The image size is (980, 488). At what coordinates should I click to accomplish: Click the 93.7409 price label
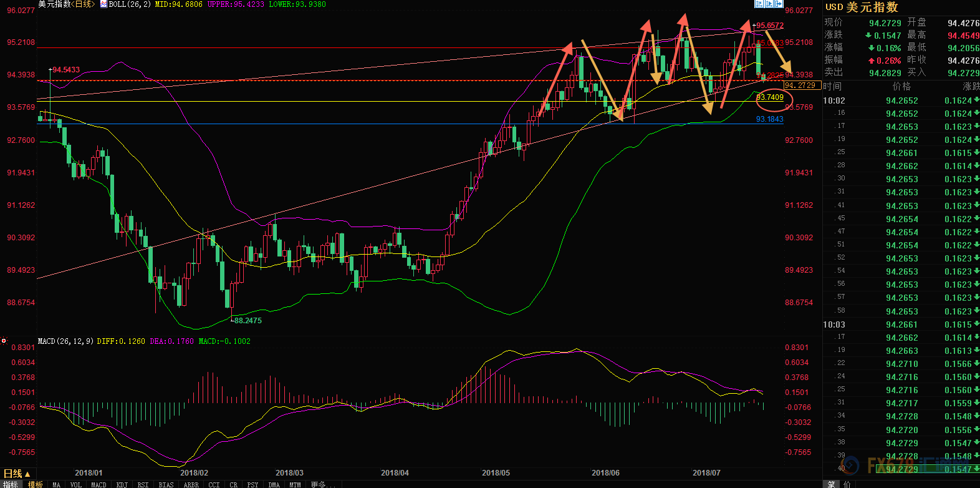pyautogui.click(x=770, y=97)
